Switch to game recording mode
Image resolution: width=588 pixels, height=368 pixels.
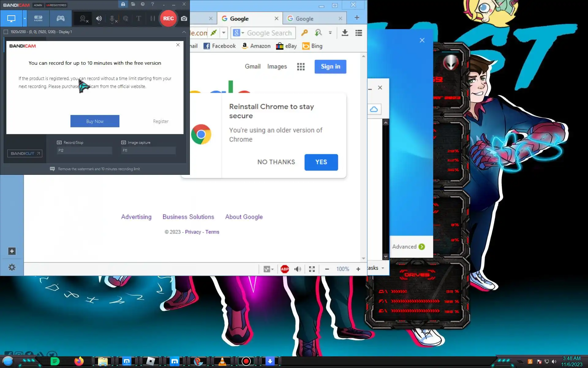coord(61,18)
